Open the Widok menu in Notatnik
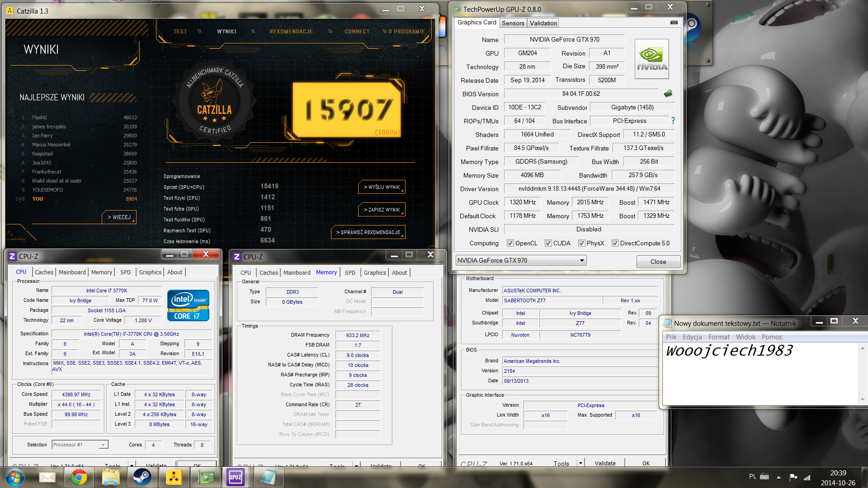Image resolution: width=868 pixels, height=488 pixels. [x=745, y=337]
